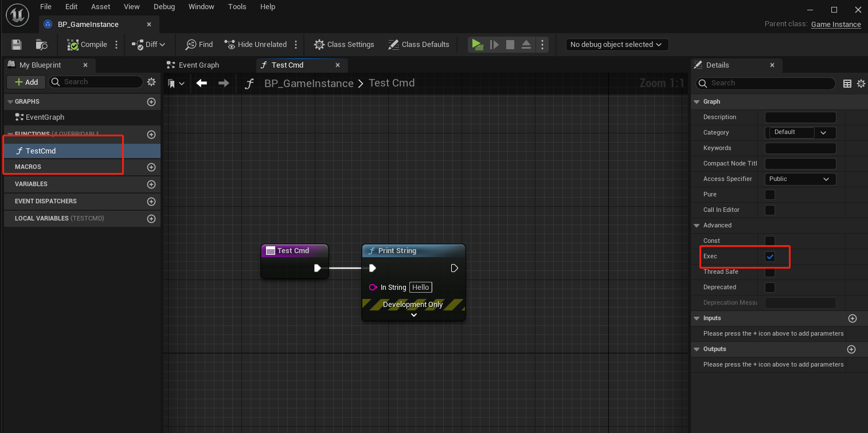
Task: Click the Unreal Engine logo icon
Action: coord(17,14)
